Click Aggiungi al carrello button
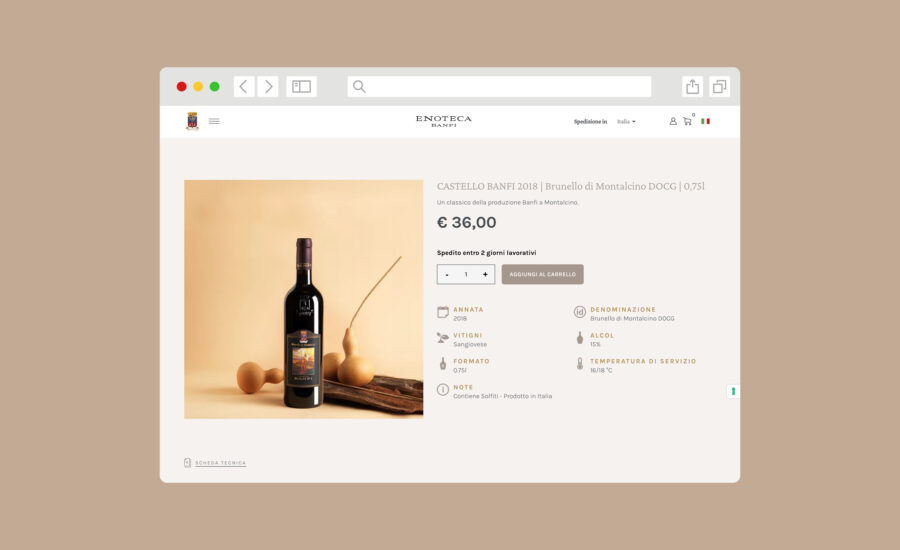This screenshot has width=900, height=550. [x=542, y=274]
